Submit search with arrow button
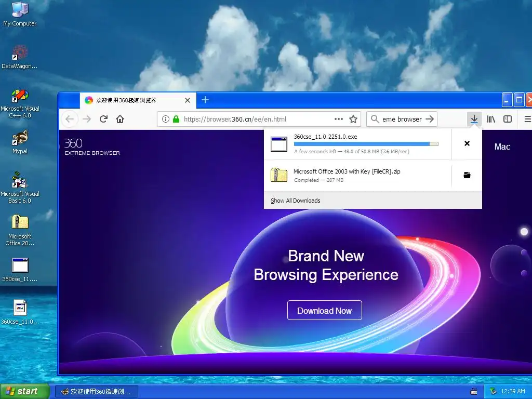This screenshot has height=399, width=532. 430,119
